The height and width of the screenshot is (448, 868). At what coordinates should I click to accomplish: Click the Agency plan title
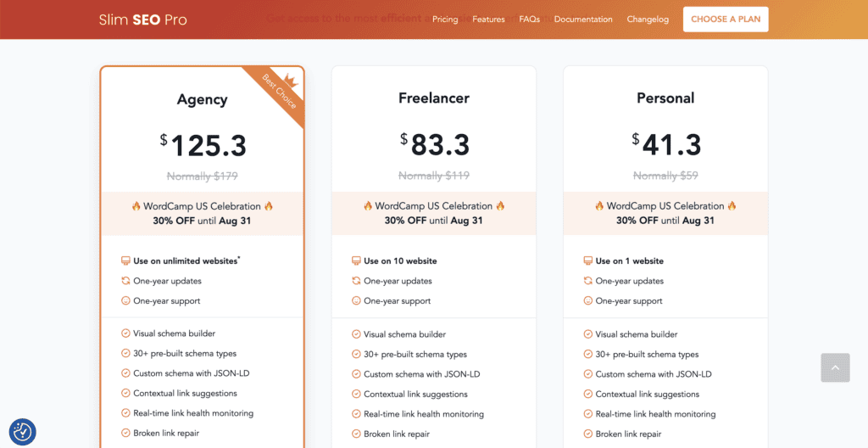tap(202, 99)
